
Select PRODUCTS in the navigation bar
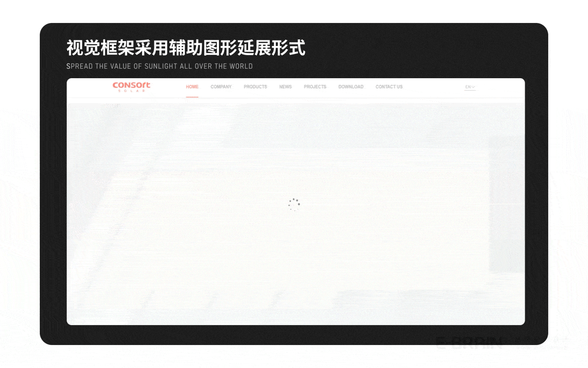point(255,87)
